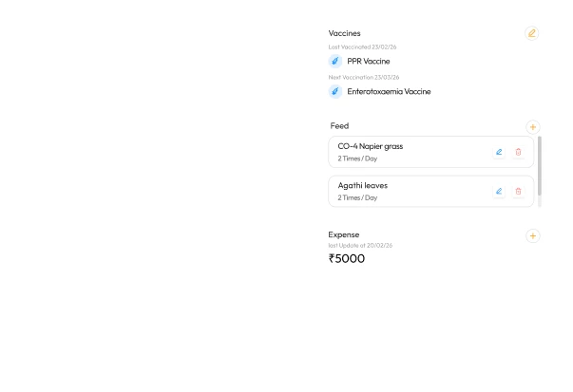Click the Last Vaccinated date text
573x392 pixels.
pyautogui.click(x=362, y=47)
